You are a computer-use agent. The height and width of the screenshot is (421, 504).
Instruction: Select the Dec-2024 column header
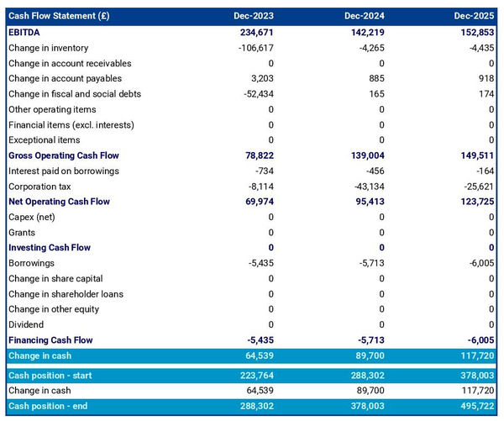(364, 17)
